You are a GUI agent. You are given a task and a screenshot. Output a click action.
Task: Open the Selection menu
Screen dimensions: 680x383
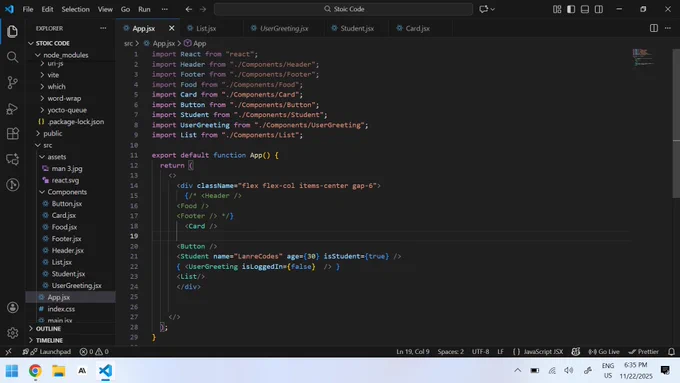point(75,9)
